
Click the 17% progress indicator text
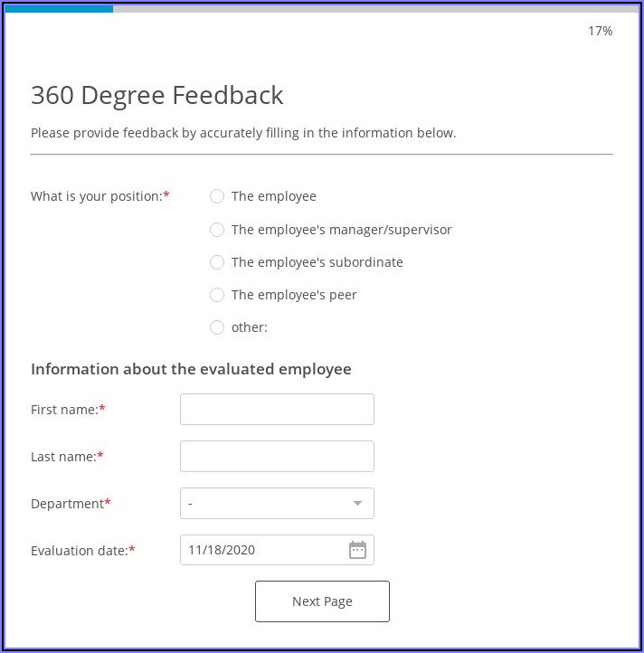[600, 31]
